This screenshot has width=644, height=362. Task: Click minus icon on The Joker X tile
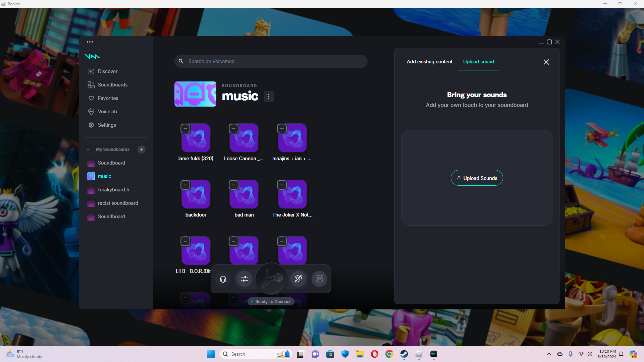click(282, 185)
